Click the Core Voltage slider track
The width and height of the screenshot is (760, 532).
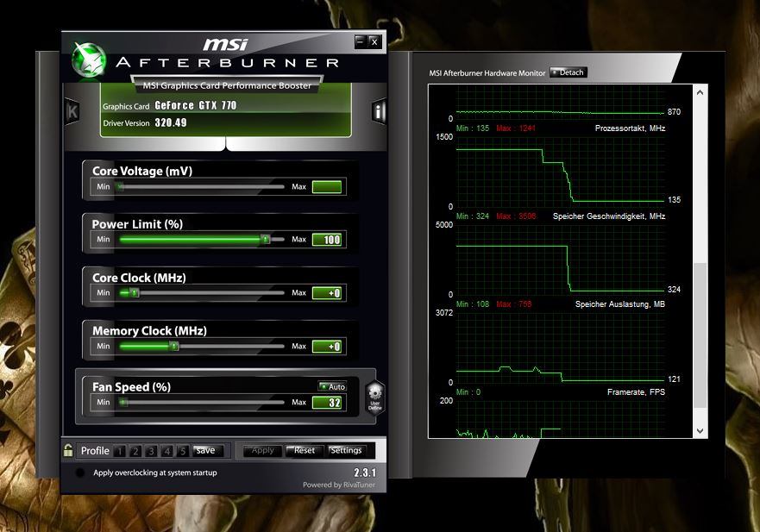[x=202, y=186]
